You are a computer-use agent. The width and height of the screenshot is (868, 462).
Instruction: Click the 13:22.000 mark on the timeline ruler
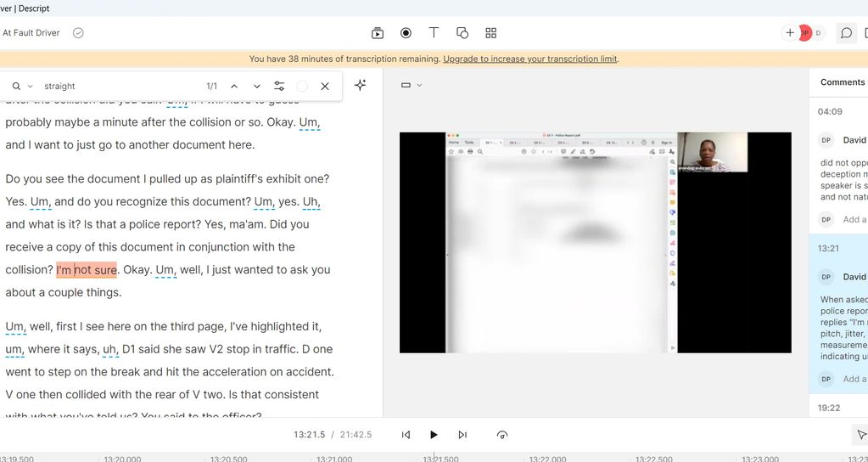pos(547,459)
